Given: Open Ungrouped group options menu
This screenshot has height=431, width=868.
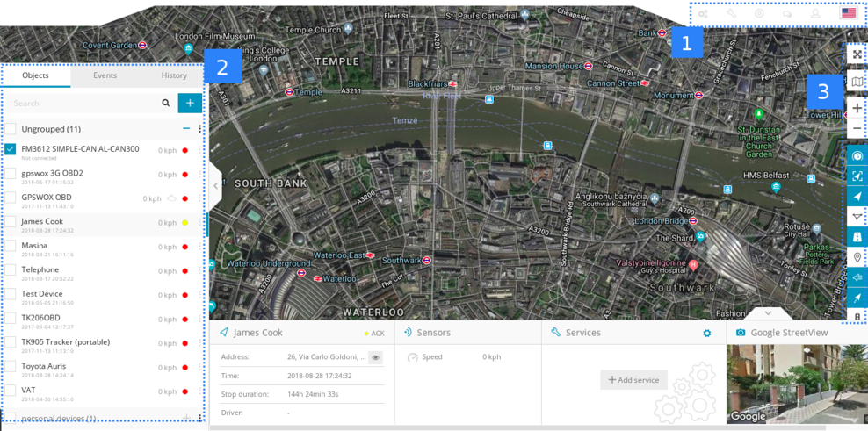Looking at the screenshot, I should pyautogui.click(x=199, y=129).
